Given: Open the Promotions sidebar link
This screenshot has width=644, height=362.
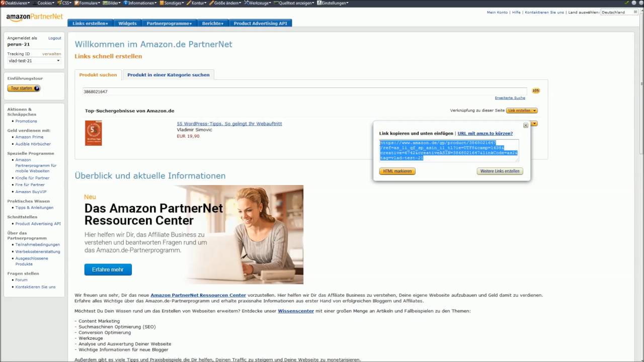Looking at the screenshot, I should point(26,121).
